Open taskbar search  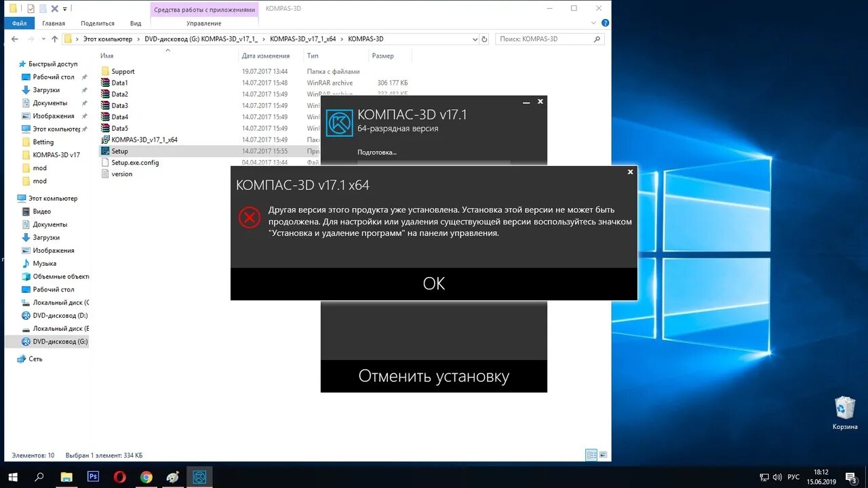coord(39,477)
